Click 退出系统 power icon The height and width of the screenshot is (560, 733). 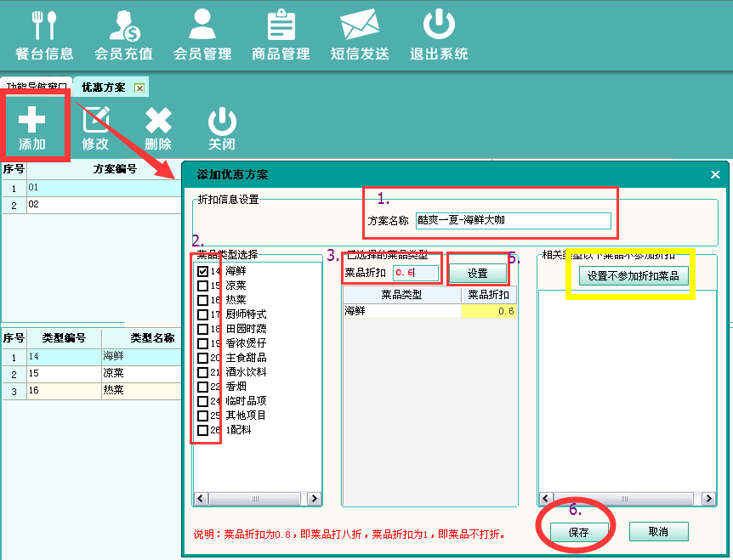(439, 25)
